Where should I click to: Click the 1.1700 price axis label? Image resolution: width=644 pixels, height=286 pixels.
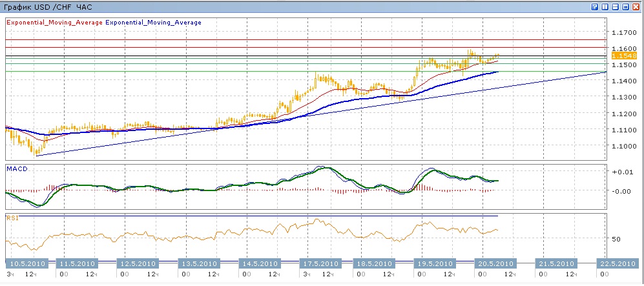(623, 32)
